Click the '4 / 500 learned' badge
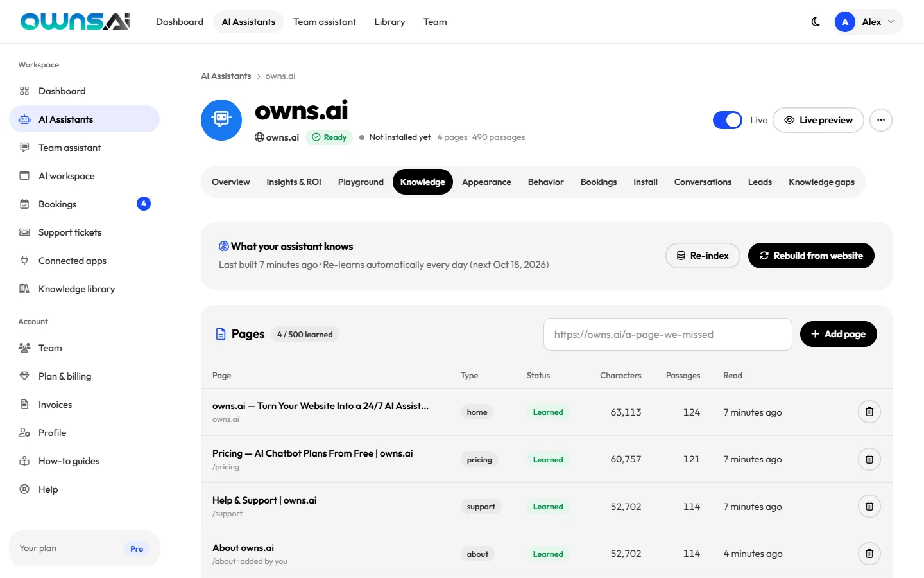The height and width of the screenshot is (578, 924). 305,334
